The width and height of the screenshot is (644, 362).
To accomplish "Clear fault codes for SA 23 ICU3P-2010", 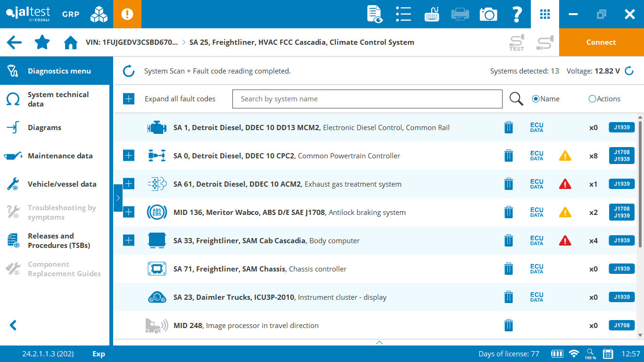I will [x=509, y=297].
